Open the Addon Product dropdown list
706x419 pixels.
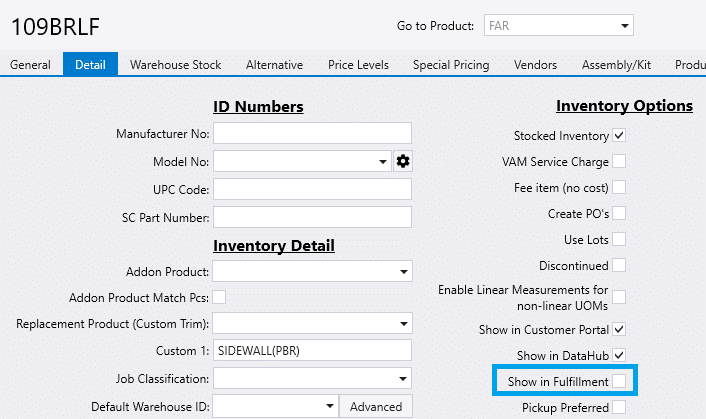click(403, 271)
